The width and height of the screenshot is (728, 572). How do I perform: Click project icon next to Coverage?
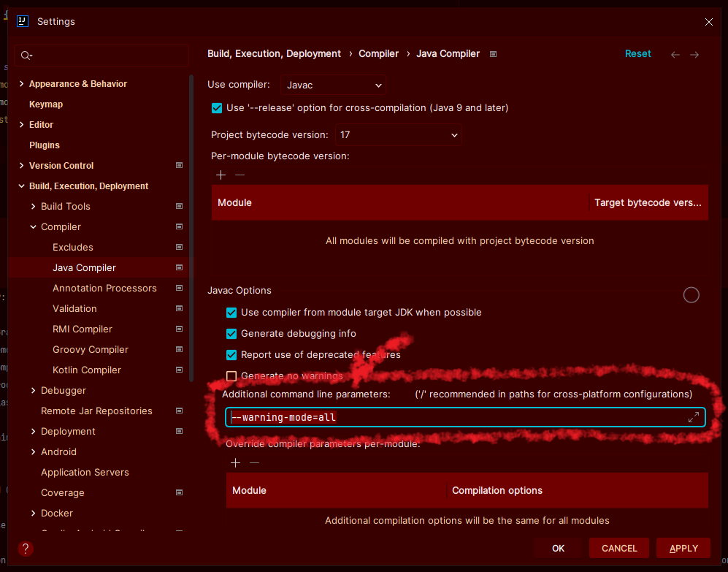pyautogui.click(x=179, y=492)
